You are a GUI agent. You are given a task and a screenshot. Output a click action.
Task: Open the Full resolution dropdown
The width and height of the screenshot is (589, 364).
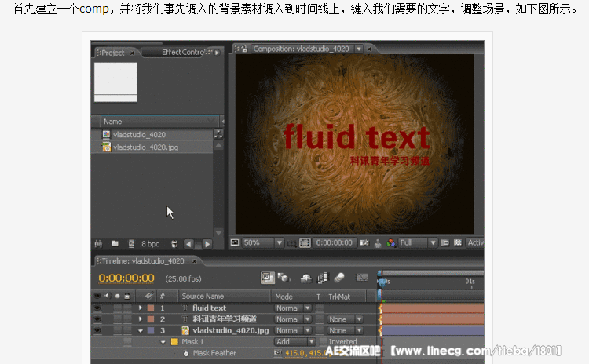pos(418,242)
